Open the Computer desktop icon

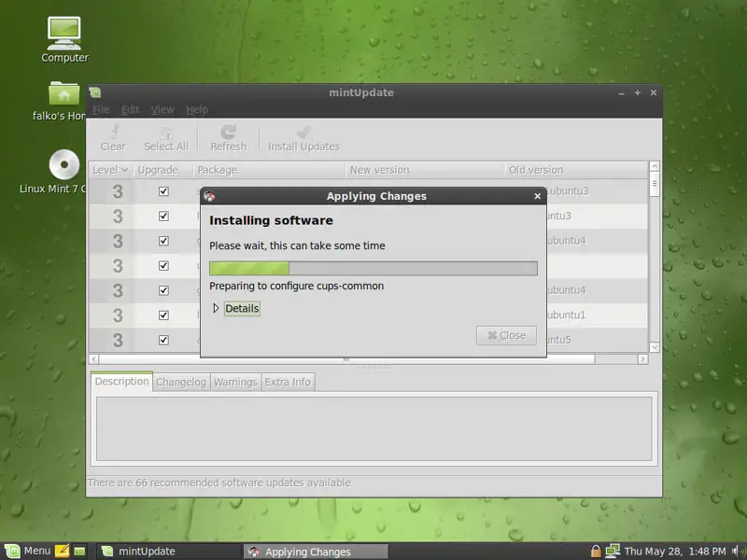(x=64, y=34)
